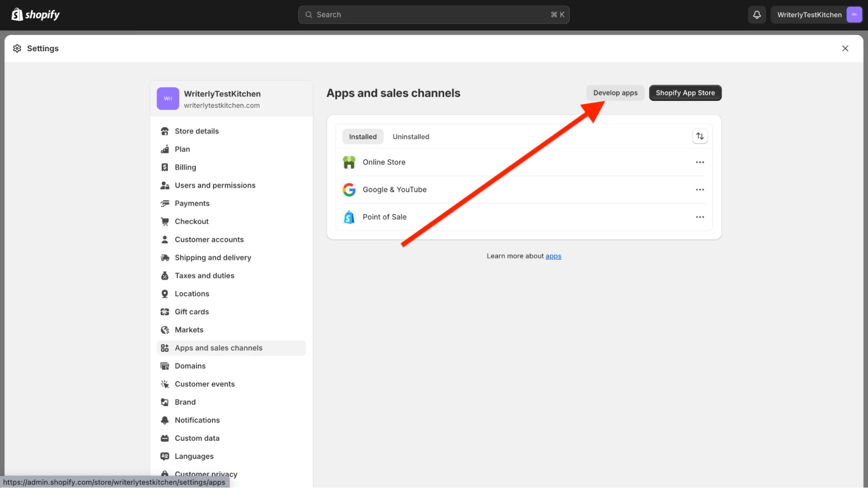
Task: Open the Checkout label
Action: tap(191, 222)
